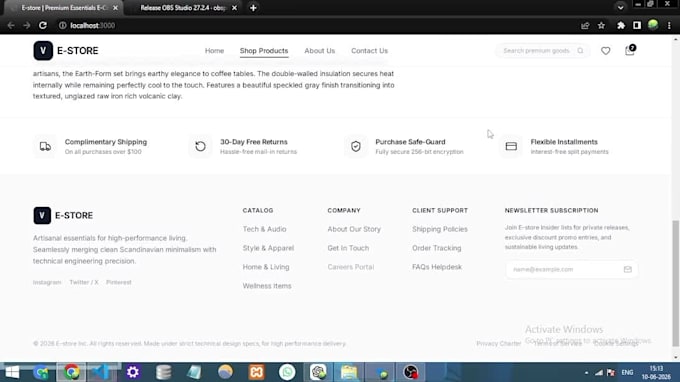Open the browser side panel icon

click(x=637, y=26)
